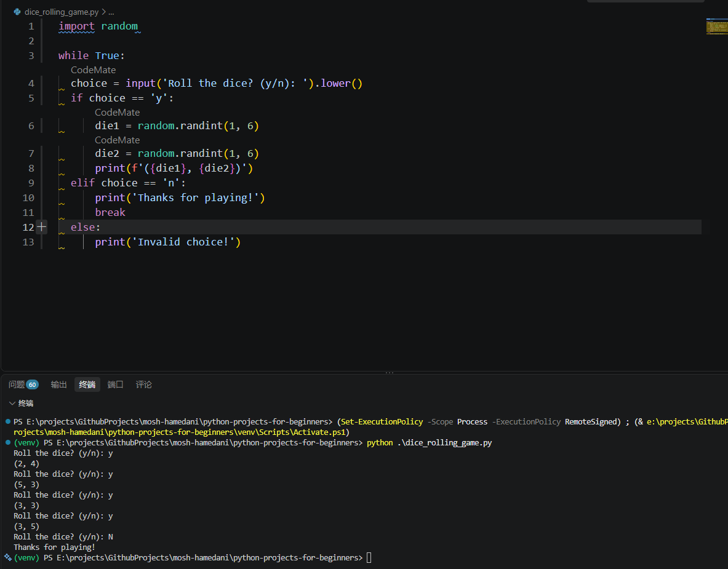Click the 'Thanks for playing!' terminal output line
Image resolution: width=728 pixels, height=569 pixels.
click(54, 547)
